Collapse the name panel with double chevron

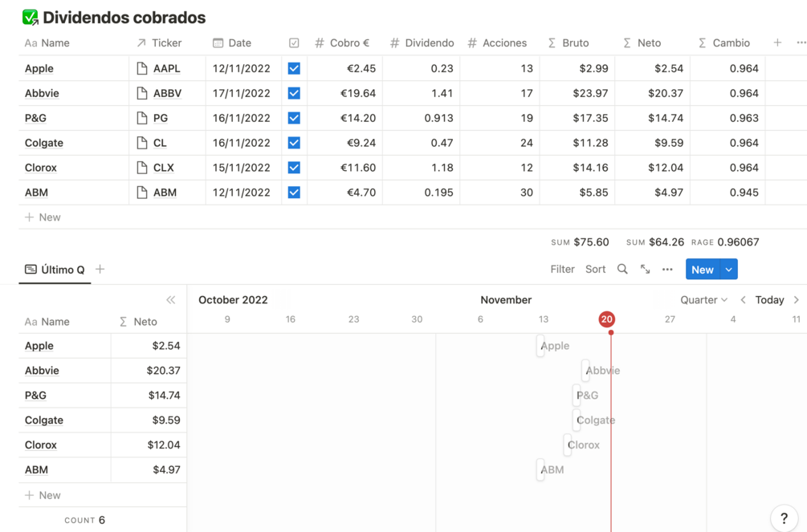(x=171, y=299)
